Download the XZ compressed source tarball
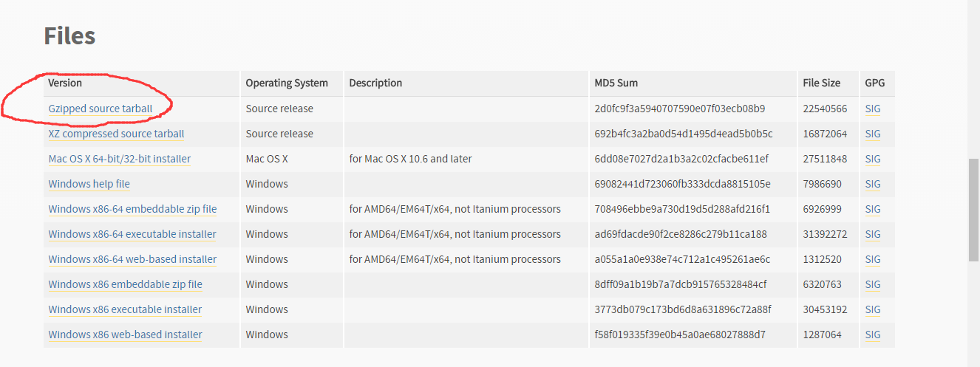 point(116,134)
